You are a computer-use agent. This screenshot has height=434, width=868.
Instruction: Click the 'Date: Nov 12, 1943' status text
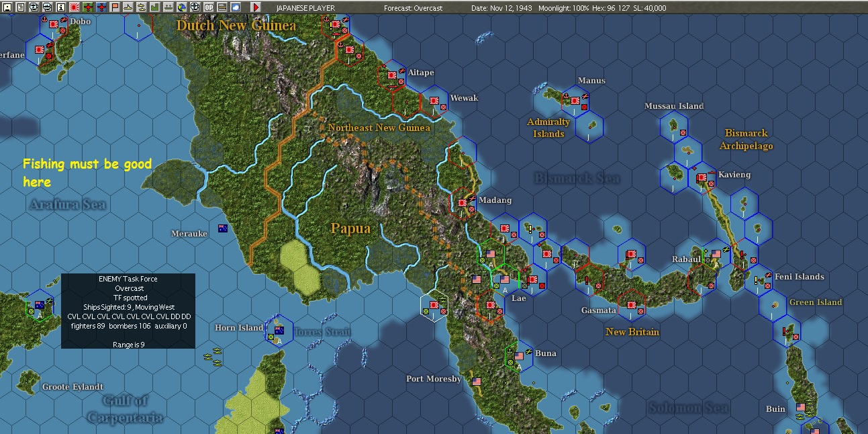coord(501,7)
